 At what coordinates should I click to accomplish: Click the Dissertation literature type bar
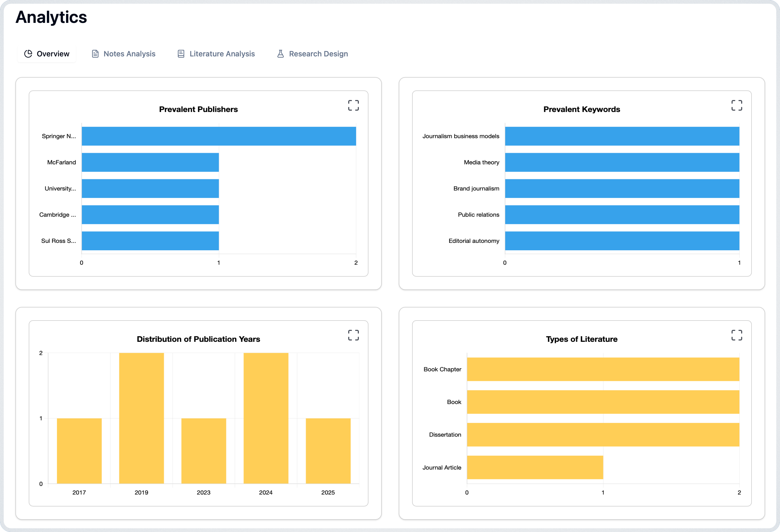click(603, 435)
